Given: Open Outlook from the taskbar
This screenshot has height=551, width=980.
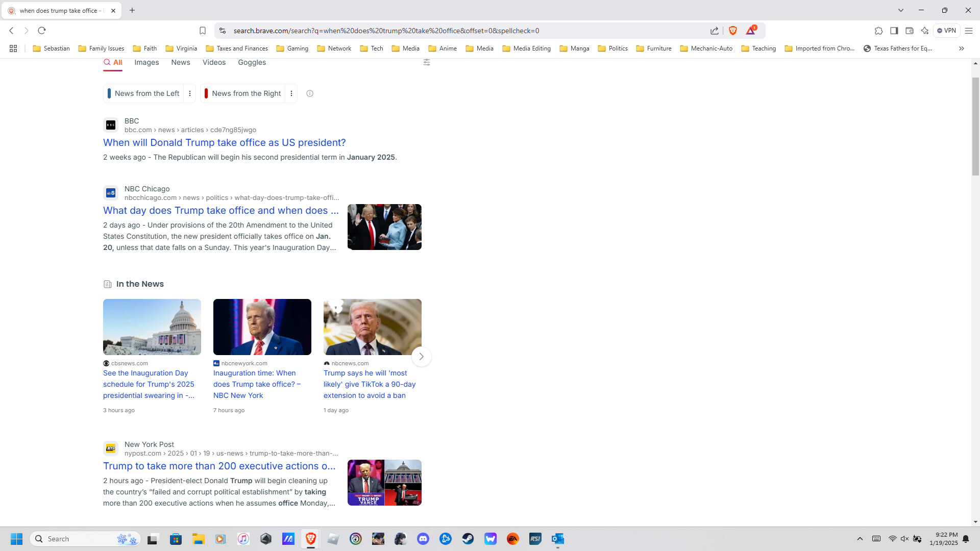Looking at the screenshot, I should [x=558, y=539].
